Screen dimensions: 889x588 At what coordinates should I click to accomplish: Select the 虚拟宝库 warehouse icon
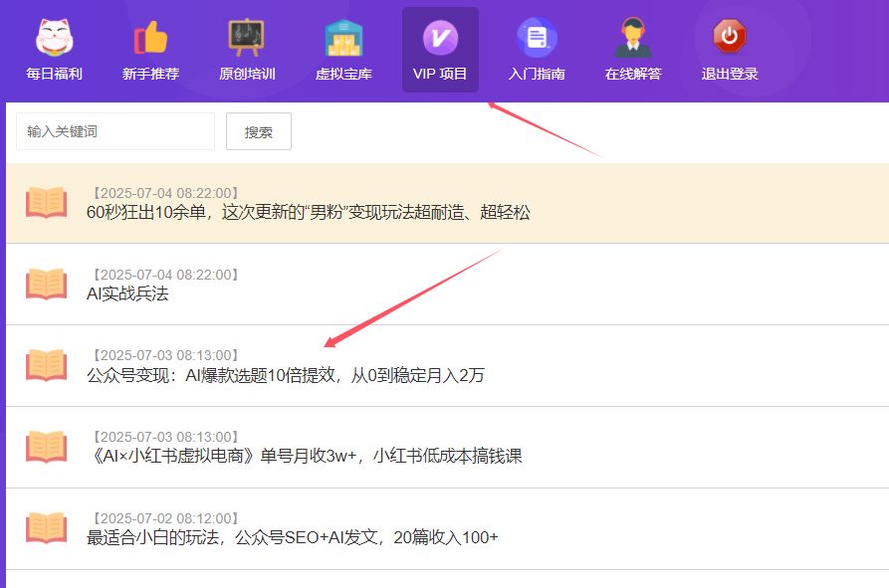pyautogui.click(x=343, y=38)
